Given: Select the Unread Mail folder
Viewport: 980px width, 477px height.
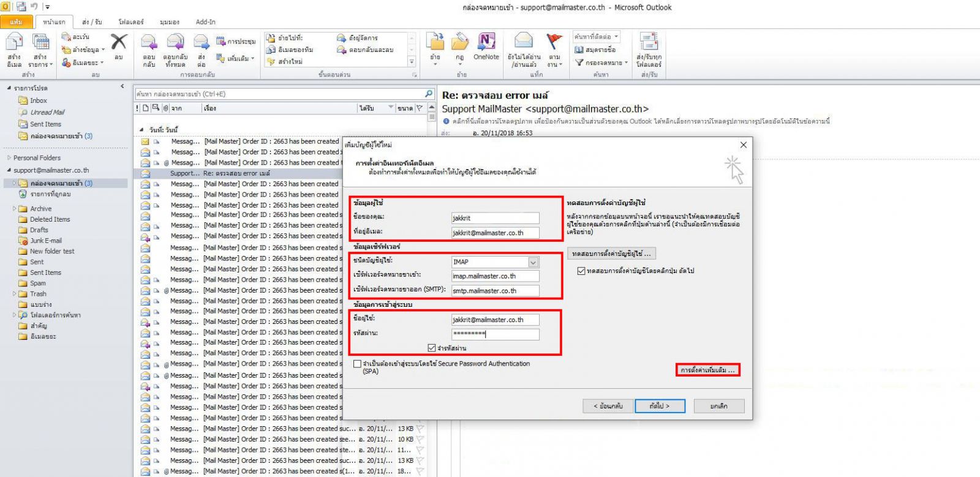Looking at the screenshot, I should [47, 112].
